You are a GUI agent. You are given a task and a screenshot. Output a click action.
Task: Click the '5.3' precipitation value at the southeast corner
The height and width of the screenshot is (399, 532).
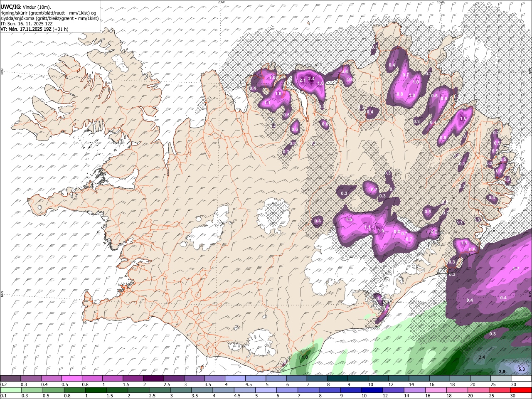click(x=522, y=369)
